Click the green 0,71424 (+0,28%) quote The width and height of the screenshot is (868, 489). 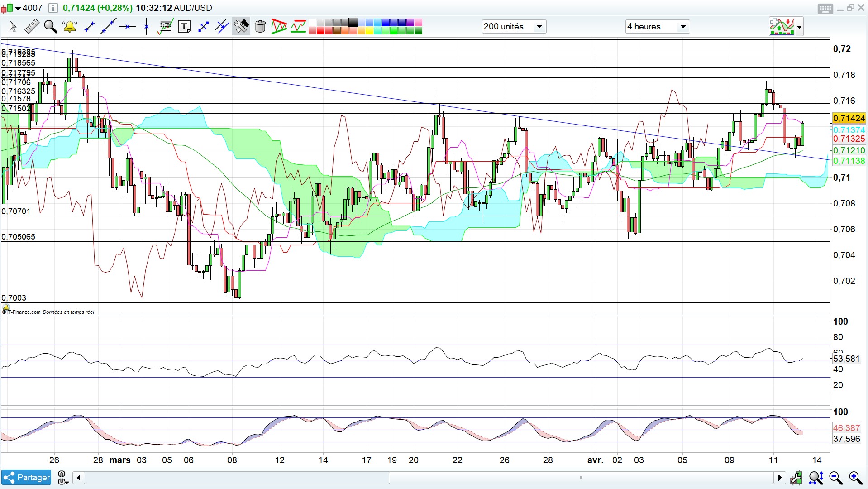[98, 8]
